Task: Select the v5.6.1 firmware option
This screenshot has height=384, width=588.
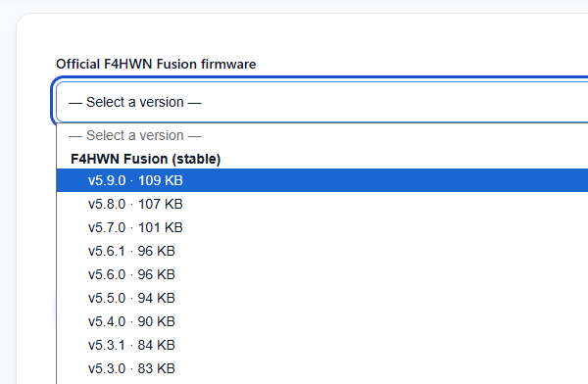Action: click(322, 251)
